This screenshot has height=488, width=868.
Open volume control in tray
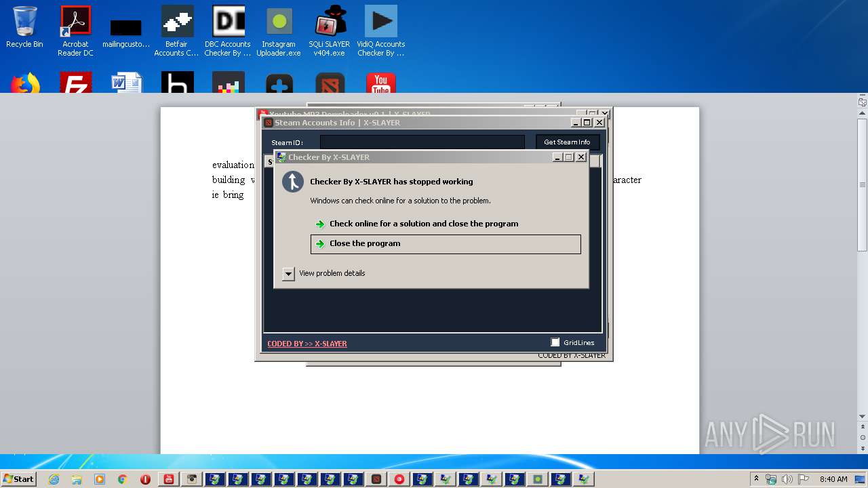click(787, 479)
